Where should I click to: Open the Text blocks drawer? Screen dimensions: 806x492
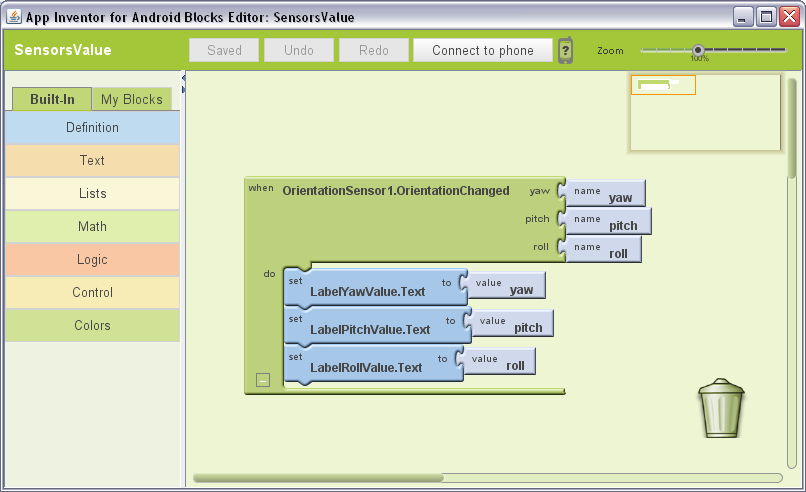click(x=93, y=160)
